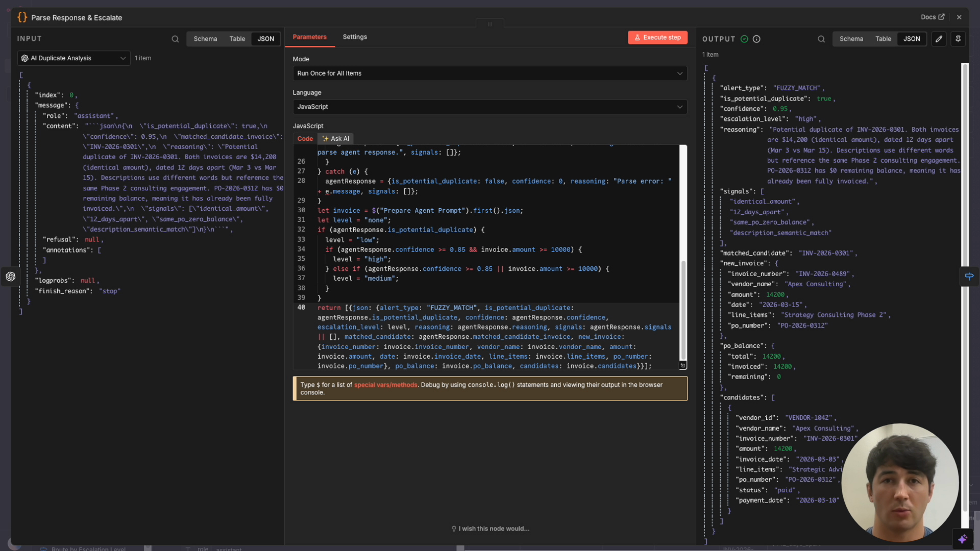Open the Settings tab
Image resolution: width=980 pixels, height=551 pixels.
[x=355, y=37]
